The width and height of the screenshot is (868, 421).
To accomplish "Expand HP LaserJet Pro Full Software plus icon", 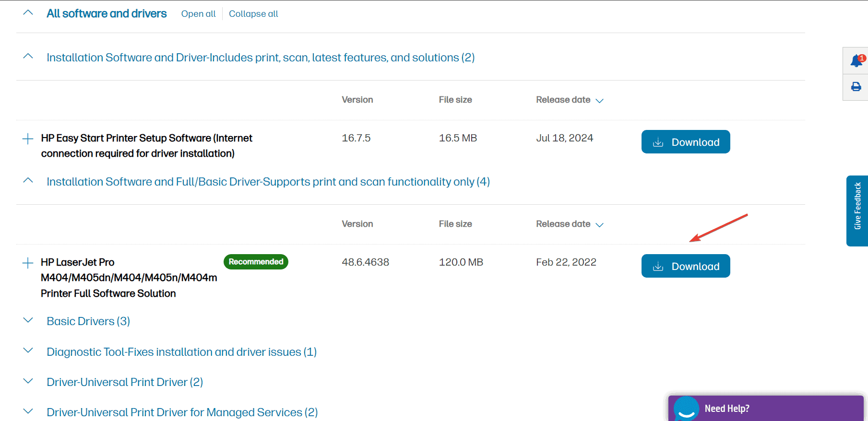I will click(28, 263).
